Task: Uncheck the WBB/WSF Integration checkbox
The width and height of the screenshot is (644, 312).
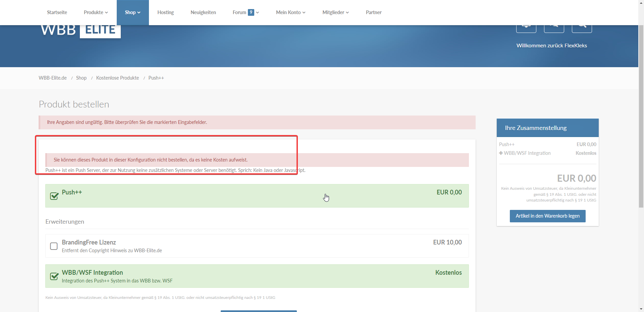Action: click(54, 276)
